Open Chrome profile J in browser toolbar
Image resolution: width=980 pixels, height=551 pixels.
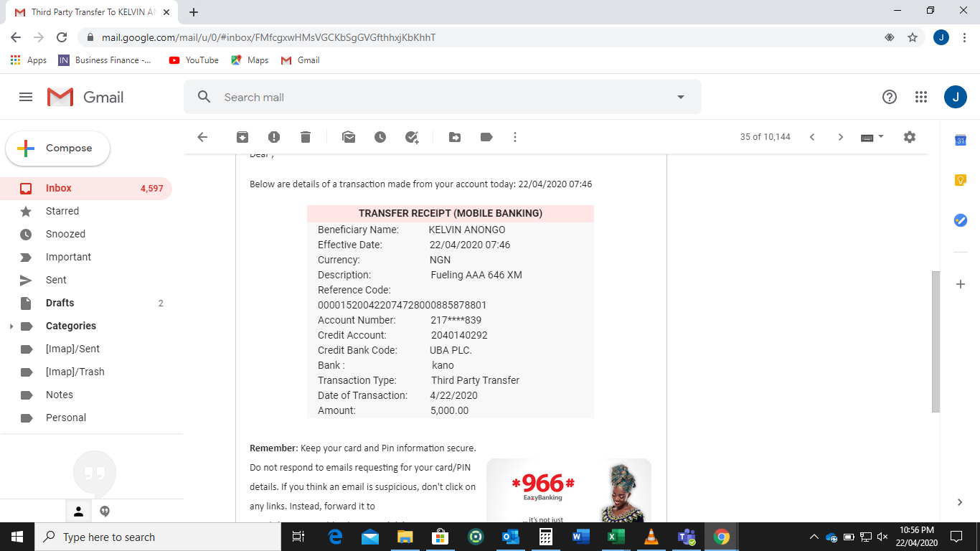click(x=941, y=37)
